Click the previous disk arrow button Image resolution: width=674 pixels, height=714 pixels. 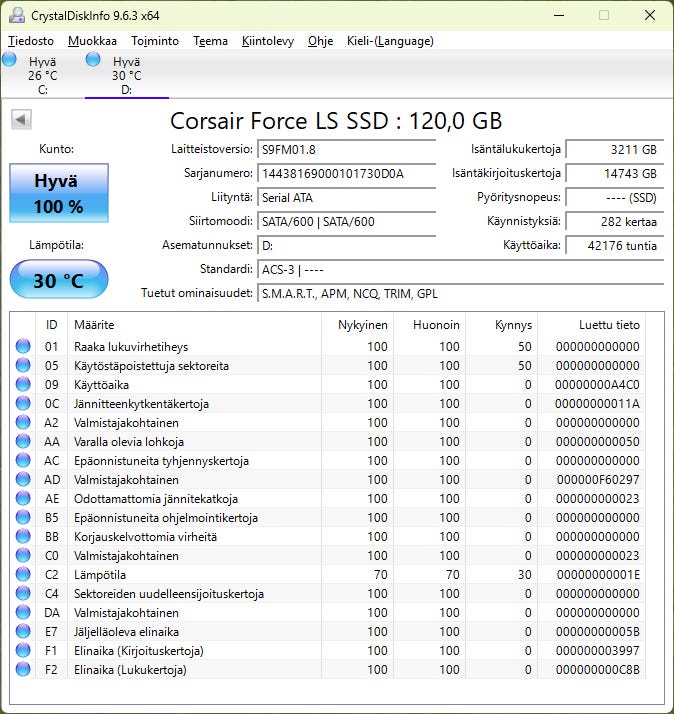(20, 120)
